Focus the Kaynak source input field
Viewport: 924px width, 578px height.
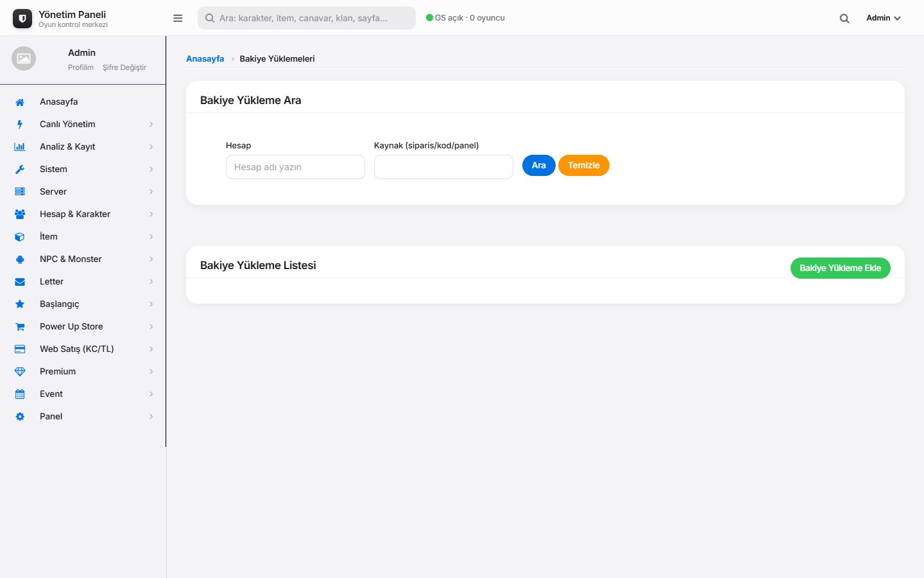(443, 167)
